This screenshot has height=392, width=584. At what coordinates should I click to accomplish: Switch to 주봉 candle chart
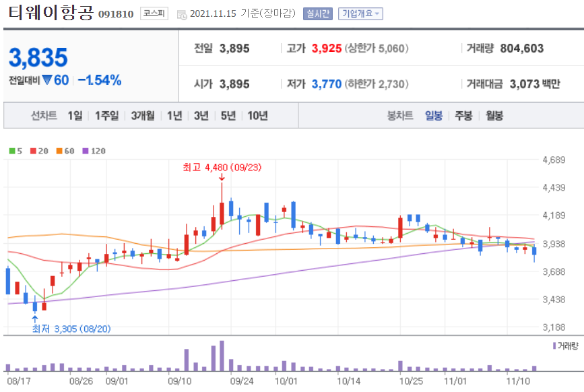pyautogui.click(x=463, y=116)
